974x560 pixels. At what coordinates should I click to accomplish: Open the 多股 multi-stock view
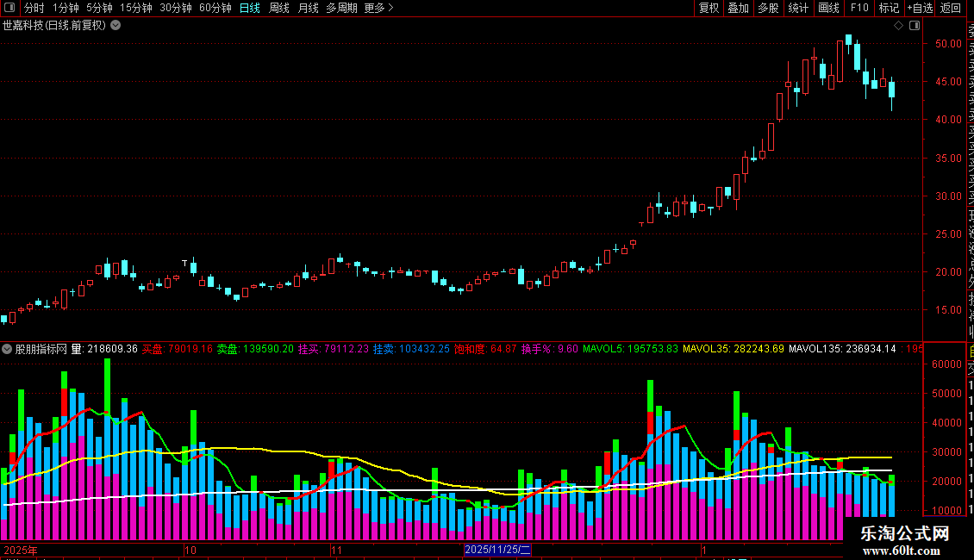(768, 8)
